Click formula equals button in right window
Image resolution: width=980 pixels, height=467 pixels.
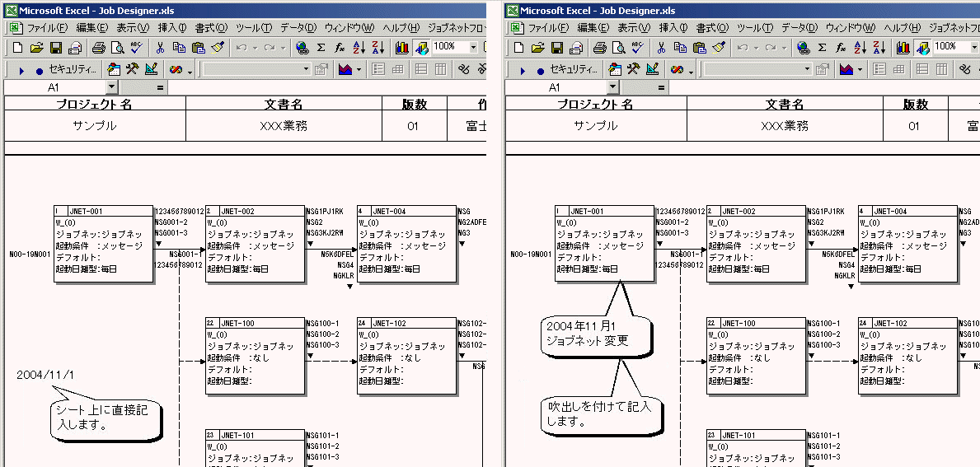(662, 88)
